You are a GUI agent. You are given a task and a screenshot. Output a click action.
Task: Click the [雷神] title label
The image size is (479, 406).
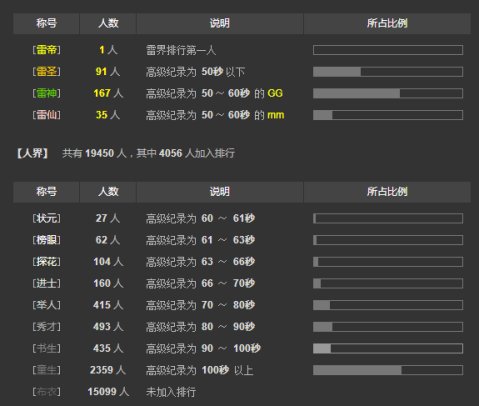tap(47, 93)
